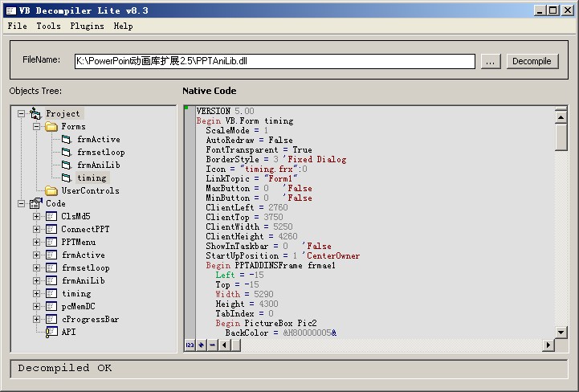Click the vertical scrollbar thumb in the code pane
The height and width of the screenshot is (392, 579).
tap(561, 137)
